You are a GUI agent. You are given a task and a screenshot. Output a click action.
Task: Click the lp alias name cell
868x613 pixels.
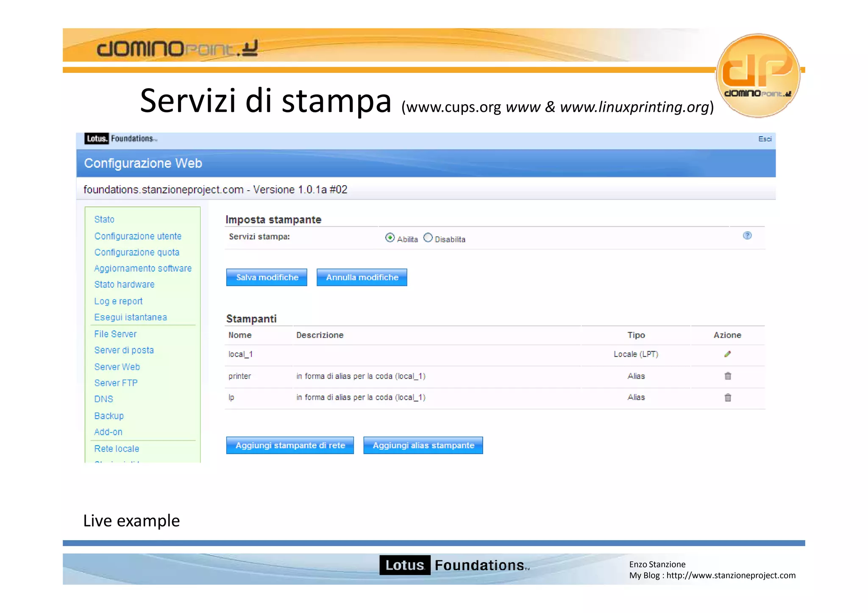[231, 397]
